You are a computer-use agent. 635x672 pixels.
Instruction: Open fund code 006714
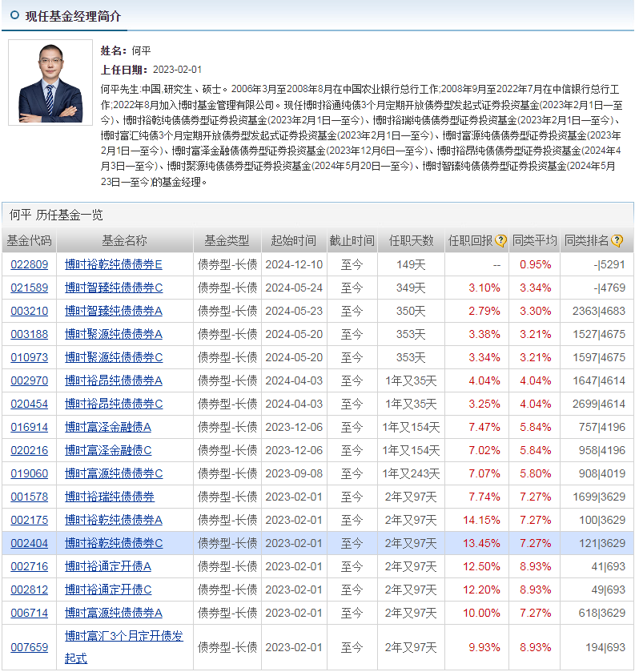(x=29, y=613)
